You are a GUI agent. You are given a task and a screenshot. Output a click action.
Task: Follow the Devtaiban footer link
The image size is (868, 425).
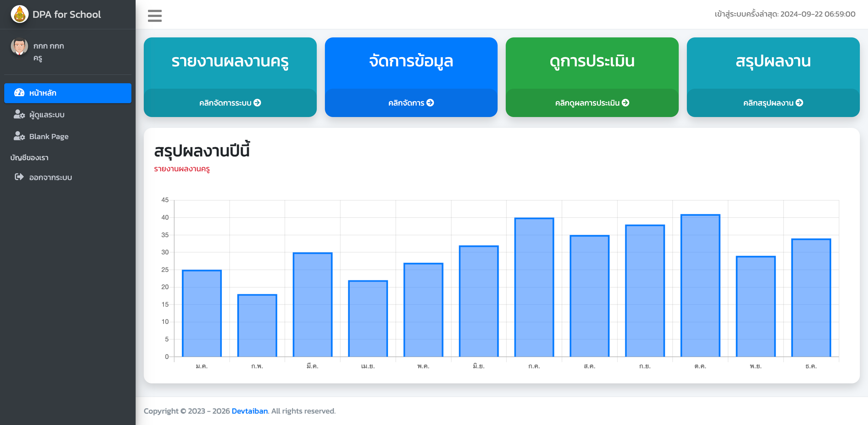[250, 411]
